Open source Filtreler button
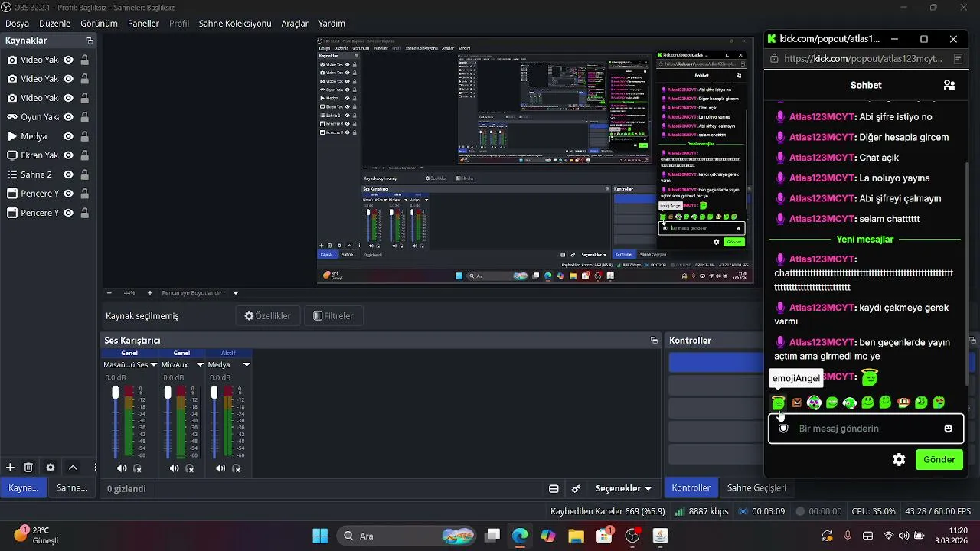The width and height of the screenshot is (980, 551). 333,316
